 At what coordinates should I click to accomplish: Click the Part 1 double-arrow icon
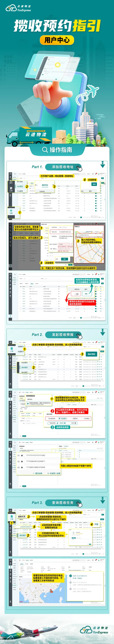pyautogui.click(x=102, y=165)
